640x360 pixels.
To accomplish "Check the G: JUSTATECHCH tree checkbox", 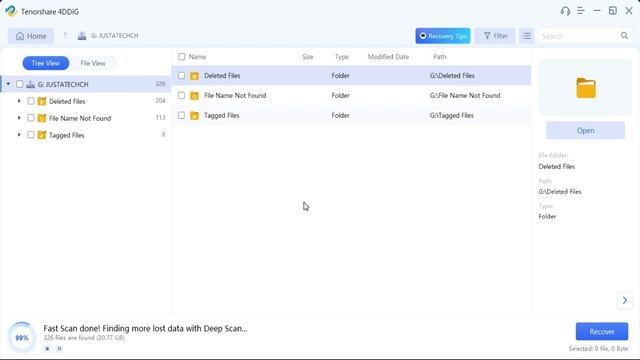I will pos(20,84).
